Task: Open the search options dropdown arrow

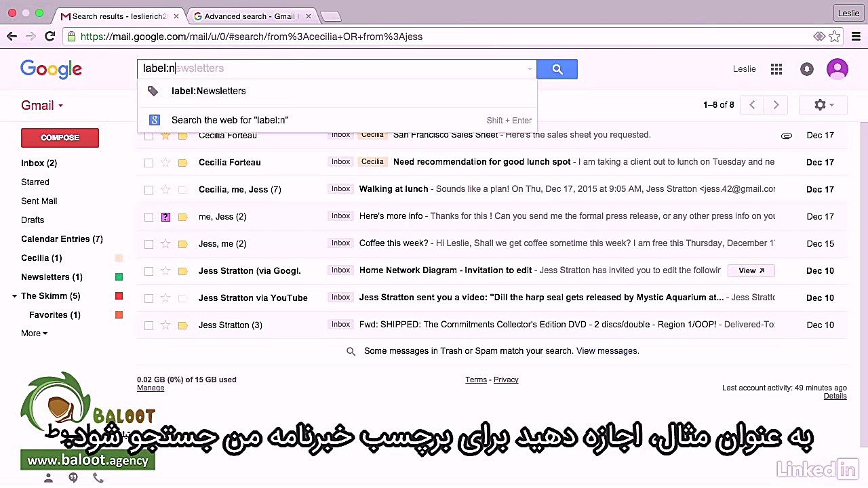Action: (530, 69)
